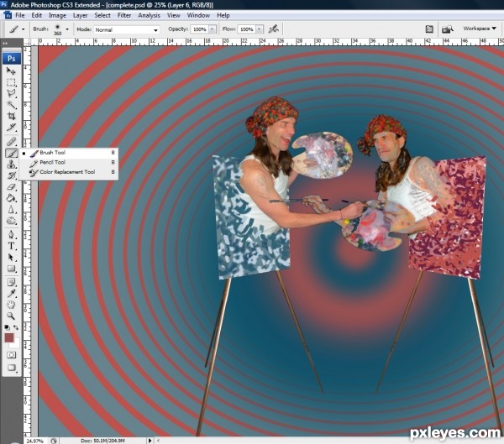504x444 pixels.
Task: Open the Filter menu
Action: click(124, 15)
